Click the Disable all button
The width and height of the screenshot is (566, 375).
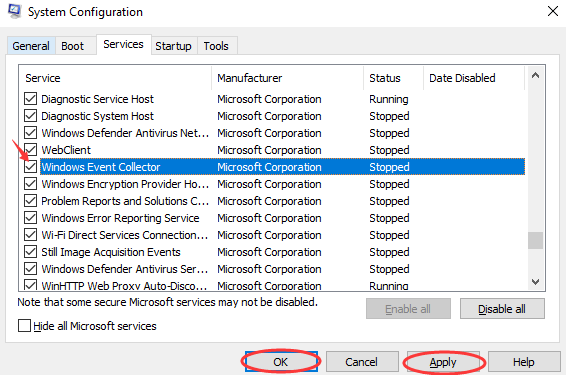502,309
